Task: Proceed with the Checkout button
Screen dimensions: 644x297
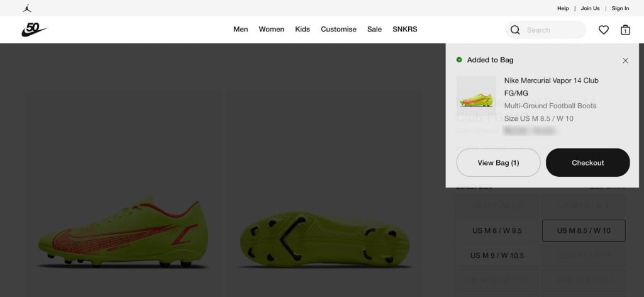Action: coord(588,163)
